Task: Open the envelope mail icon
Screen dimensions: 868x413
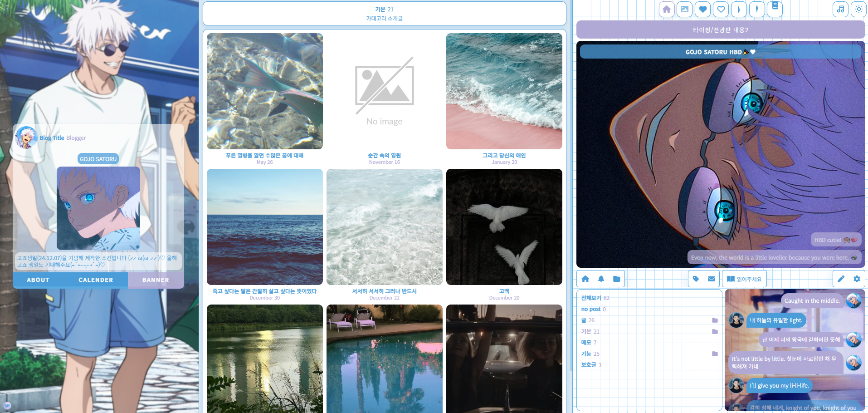Action: coord(711,279)
